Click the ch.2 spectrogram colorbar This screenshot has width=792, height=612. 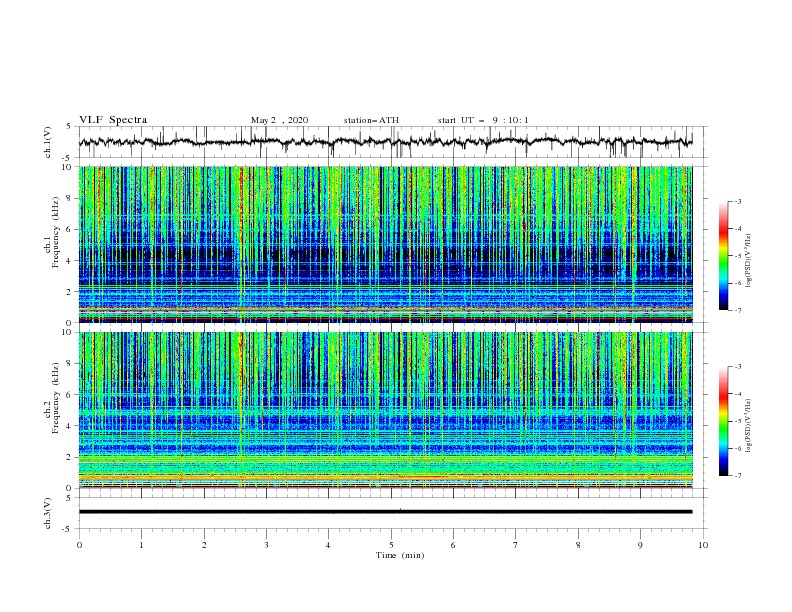click(723, 421)
